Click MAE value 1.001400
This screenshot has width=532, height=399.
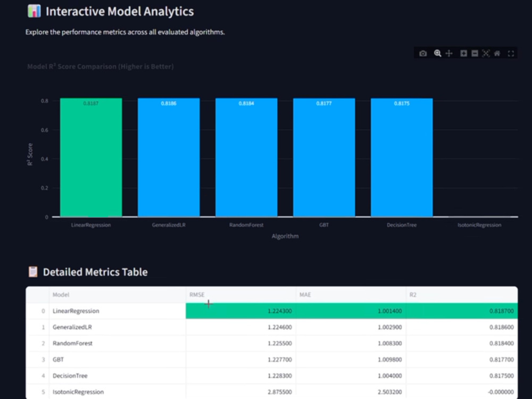[x=351, y=311]
